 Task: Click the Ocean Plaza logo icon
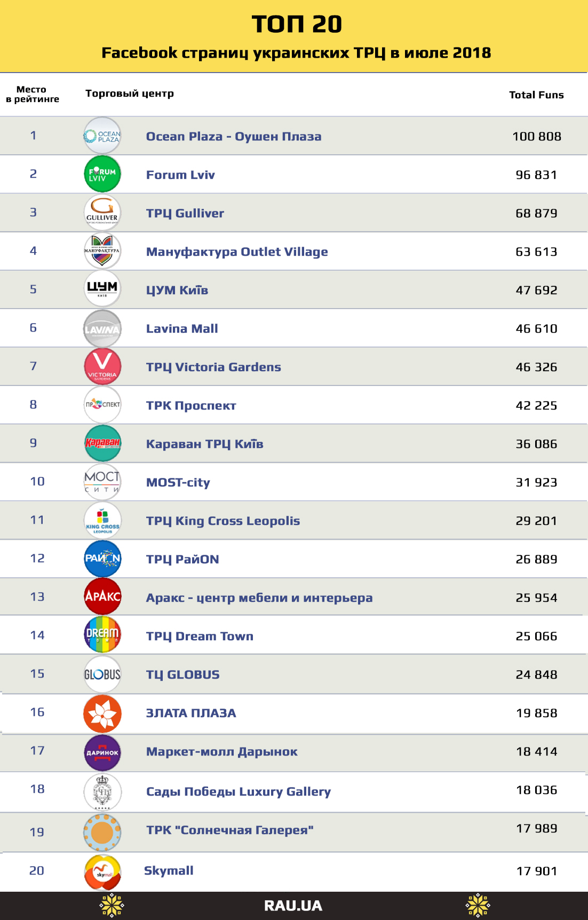point(102,136)
